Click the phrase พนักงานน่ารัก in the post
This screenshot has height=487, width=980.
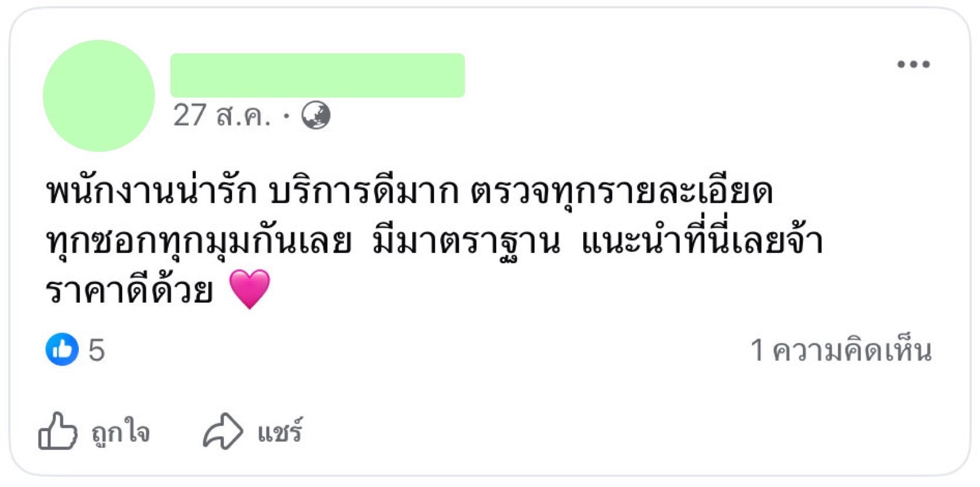152,192
